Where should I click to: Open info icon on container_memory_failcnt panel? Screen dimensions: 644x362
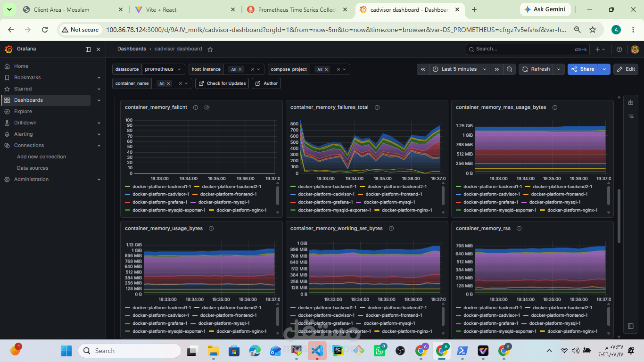(x=196, y=107)
